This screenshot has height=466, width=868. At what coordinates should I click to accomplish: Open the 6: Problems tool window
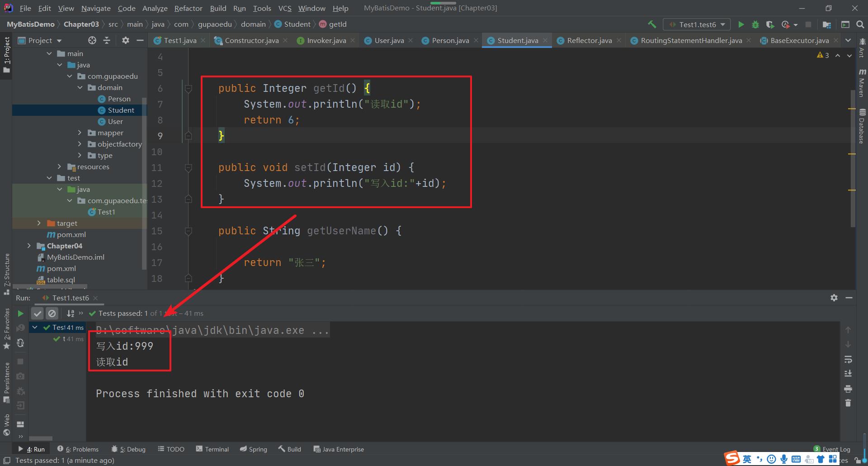point(78,449)
